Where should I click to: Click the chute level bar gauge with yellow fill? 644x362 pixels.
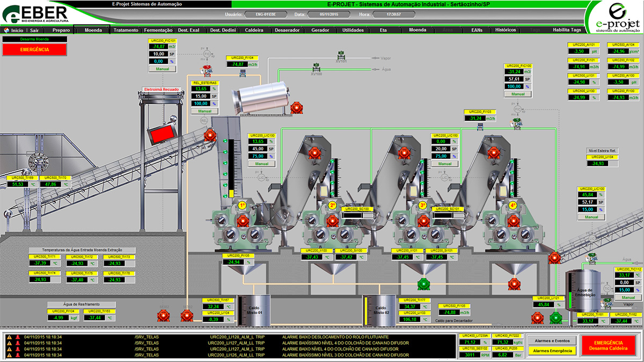click(231, 169)
